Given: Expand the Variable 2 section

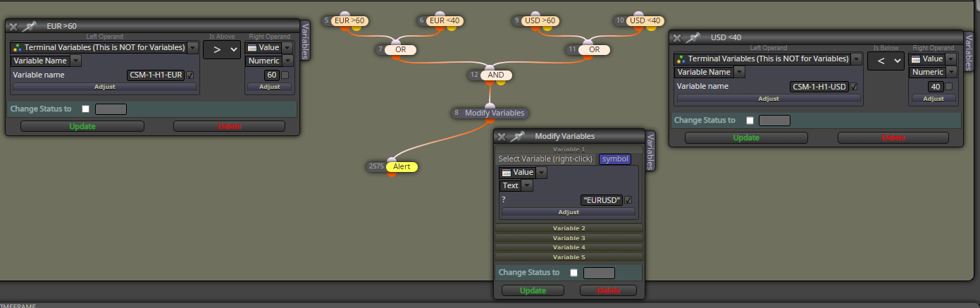Looking at the screenshot, I should tap(569, 228).
